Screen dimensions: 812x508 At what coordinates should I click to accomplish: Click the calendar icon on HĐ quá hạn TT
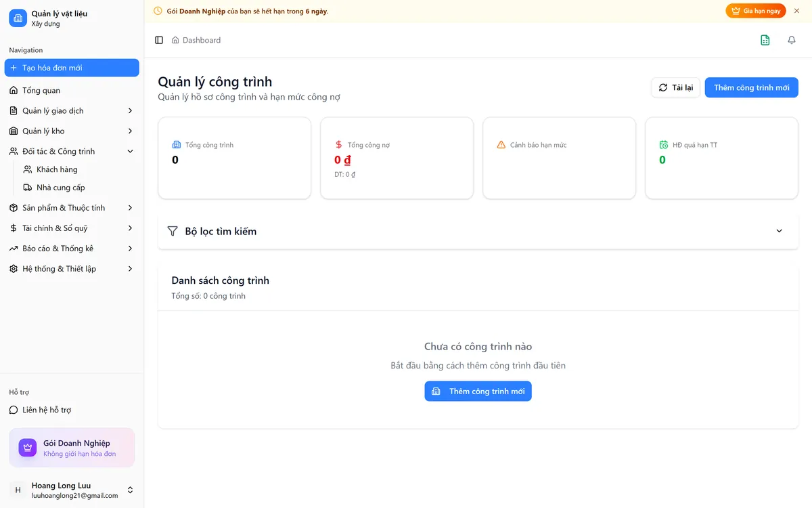tap(664, 145)
